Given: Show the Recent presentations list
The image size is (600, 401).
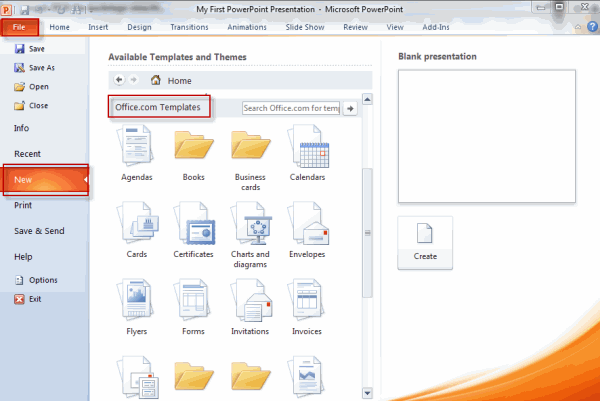Looking at the screenshot, I should click(x=27, y=154).
